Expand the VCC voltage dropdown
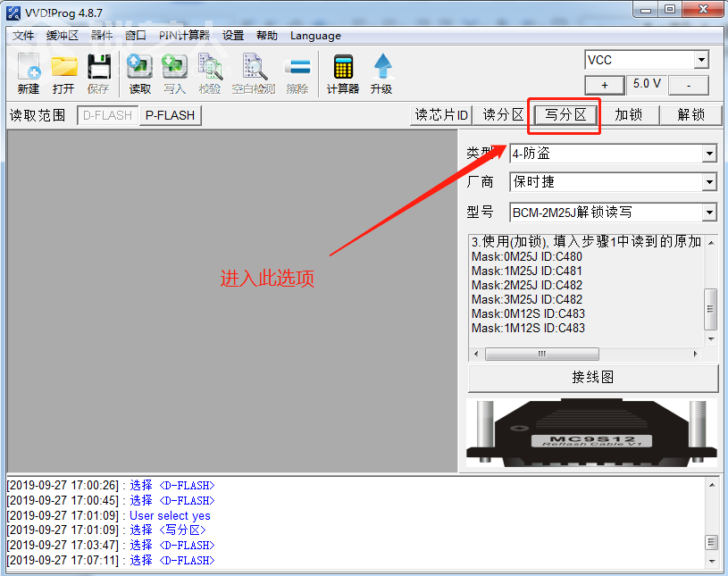 click(x=701, y=60)
